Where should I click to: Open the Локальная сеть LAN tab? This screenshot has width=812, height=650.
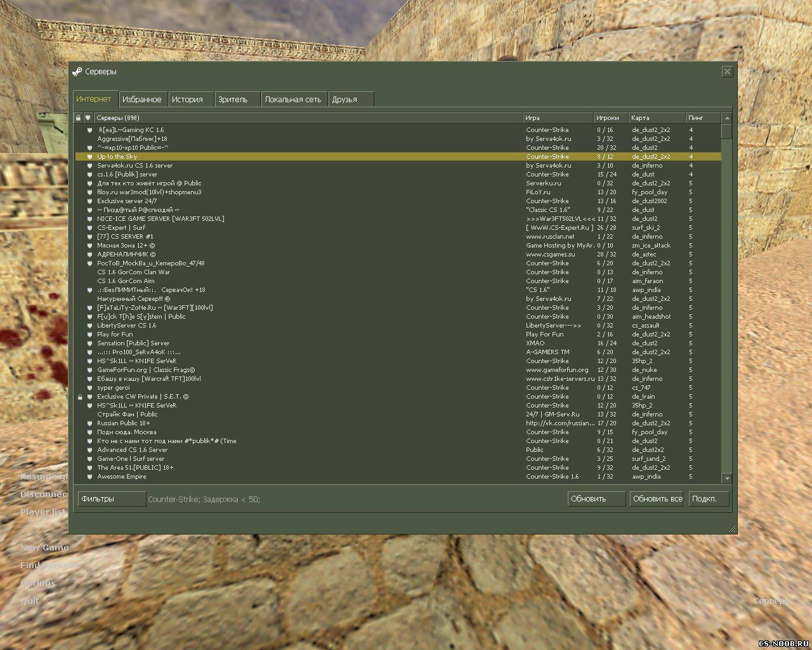click(x=295, y=100)
